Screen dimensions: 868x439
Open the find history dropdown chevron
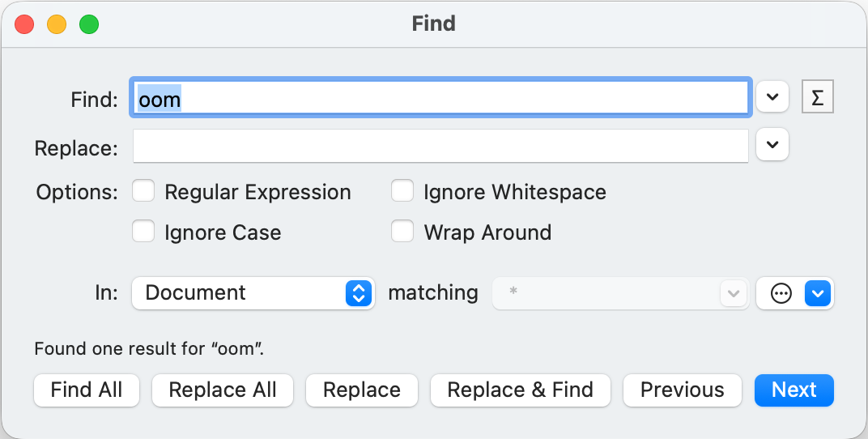[x=772, y=98]
